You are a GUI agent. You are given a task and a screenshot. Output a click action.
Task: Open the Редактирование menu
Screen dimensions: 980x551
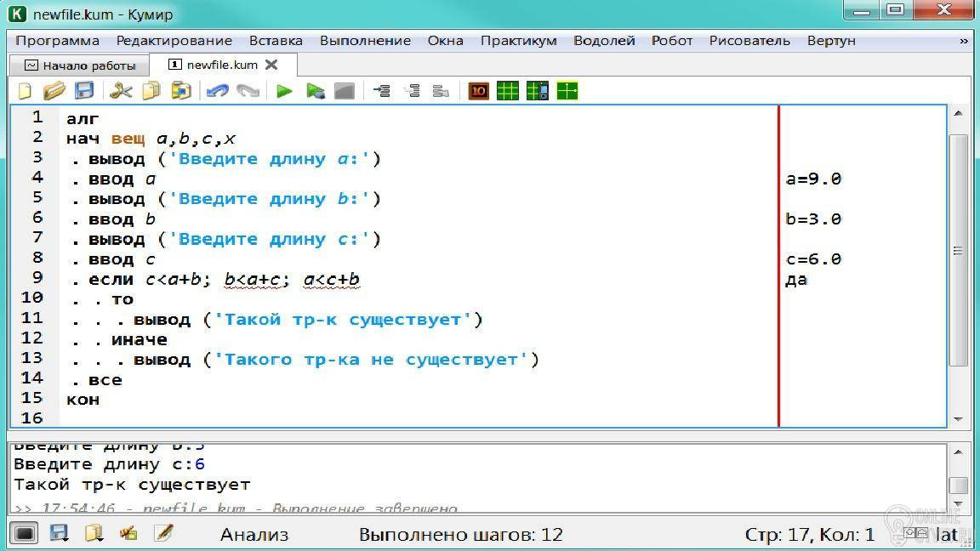point(174,41)
